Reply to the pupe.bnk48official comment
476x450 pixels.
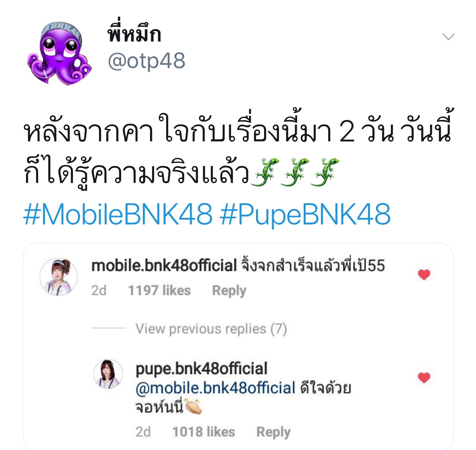[x=273, y=432]
